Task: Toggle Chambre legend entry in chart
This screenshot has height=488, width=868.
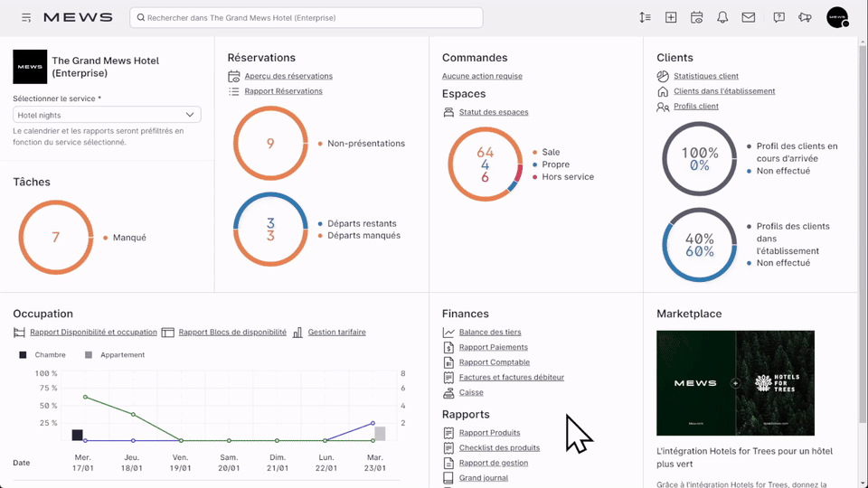Action: tap(42, 355)
